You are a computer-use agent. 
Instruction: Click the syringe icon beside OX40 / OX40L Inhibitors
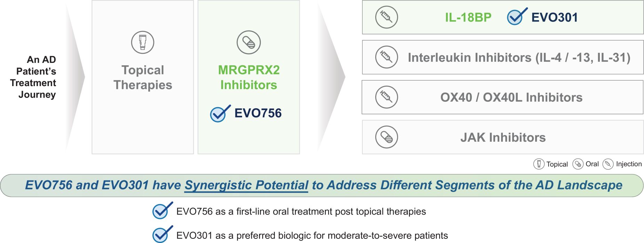pyautogui.click(x=386, y=97)
